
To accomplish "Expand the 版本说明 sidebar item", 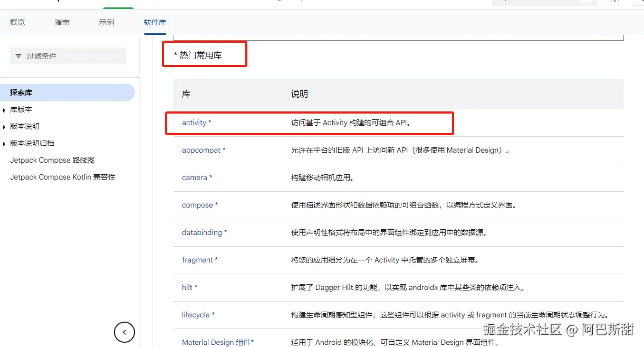I will coord(24,126).
